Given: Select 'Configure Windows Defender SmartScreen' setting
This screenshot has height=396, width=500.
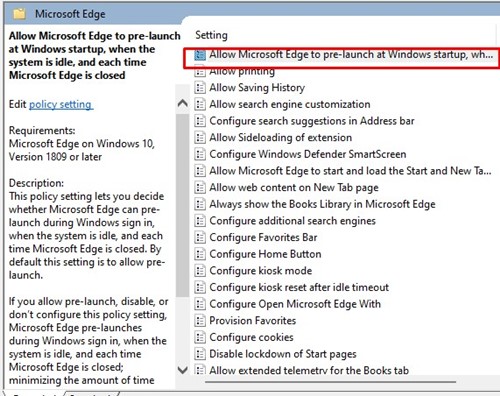Looking at the screenshot, I should tap(308, 154).
